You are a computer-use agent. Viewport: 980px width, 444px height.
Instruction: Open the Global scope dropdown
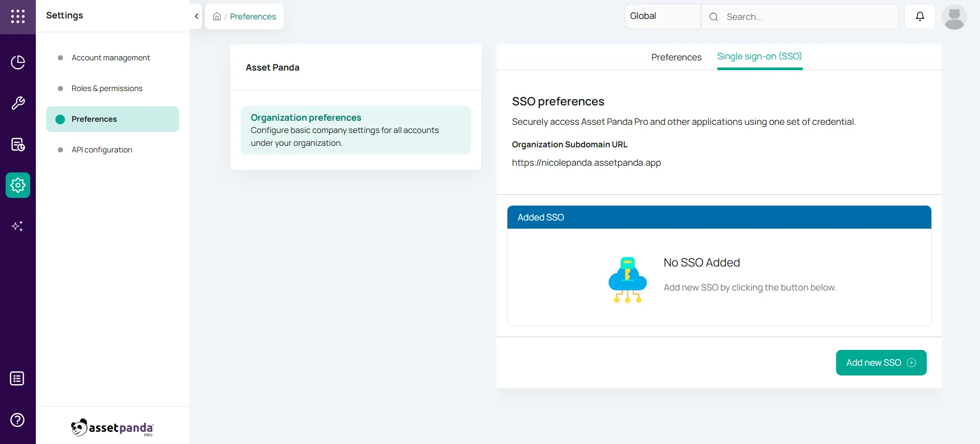pyautogui.click(x=663, y=16)
